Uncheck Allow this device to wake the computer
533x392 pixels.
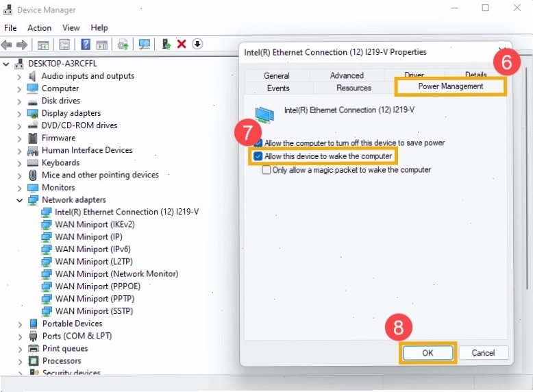click(x=258, y=156)
